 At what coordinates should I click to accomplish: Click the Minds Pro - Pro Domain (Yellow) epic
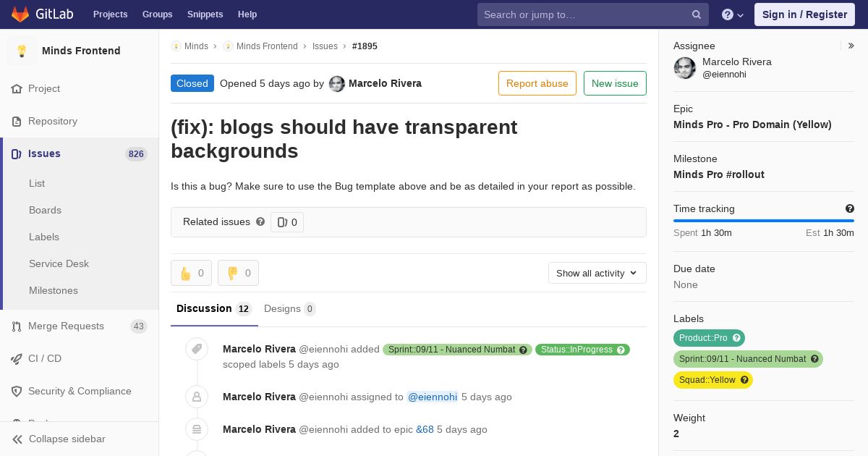pyautogui.click(x=752, y=124)
